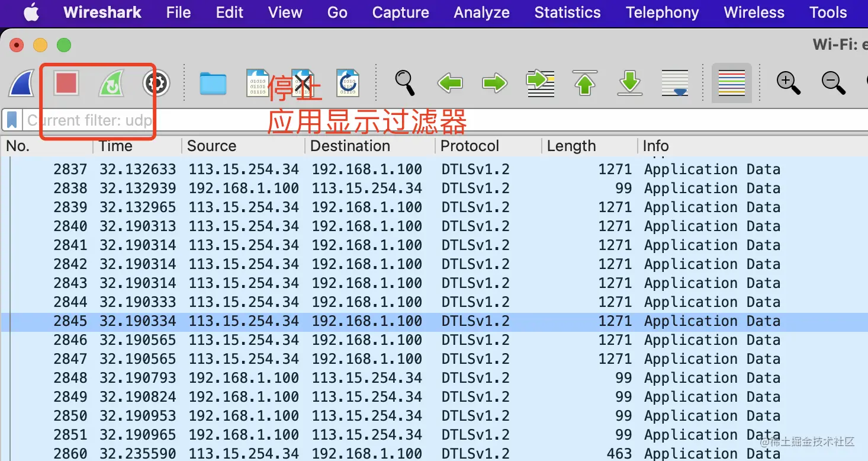Open the Go menu

[337, 12]
